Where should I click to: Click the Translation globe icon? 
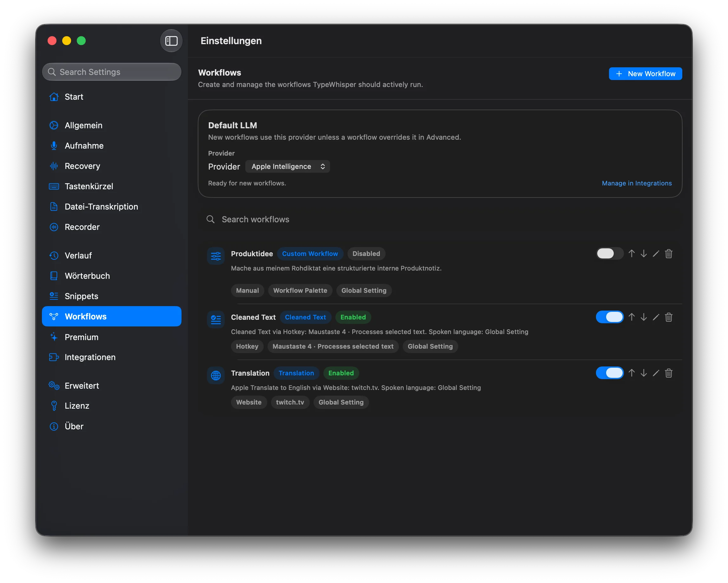[x=216, y=375]
